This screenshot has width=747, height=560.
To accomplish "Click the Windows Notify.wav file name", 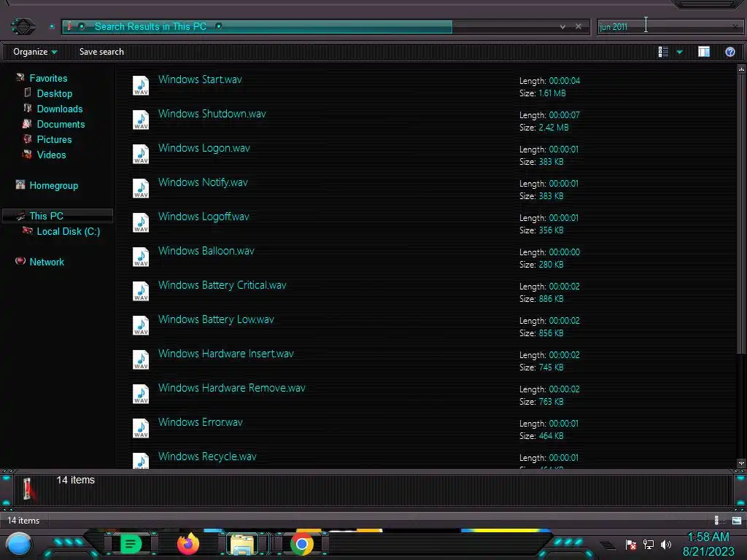I will click(203, 182).
